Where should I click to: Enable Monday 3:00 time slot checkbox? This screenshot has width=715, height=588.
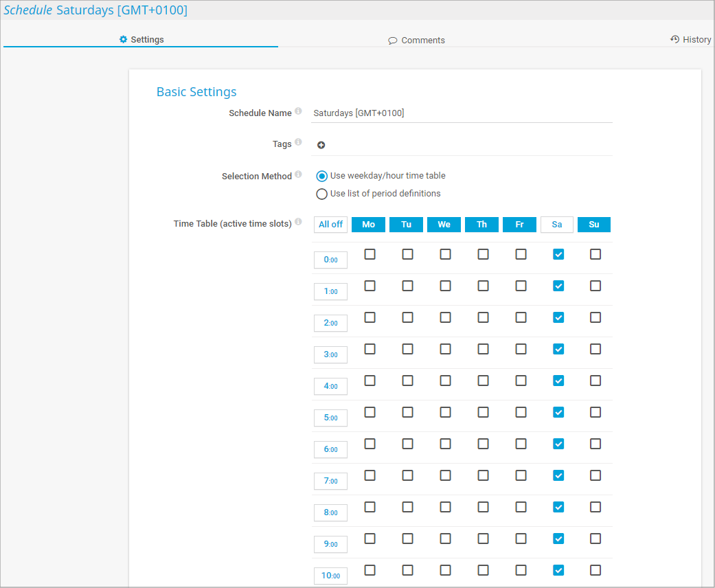point(370,349)
